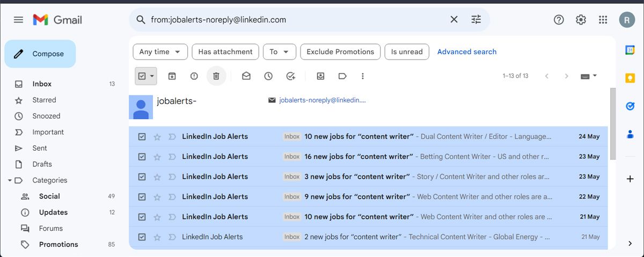The width and height of the screenshot is (644, 257).
Task: Archive the selected emails
Action: 172,76
